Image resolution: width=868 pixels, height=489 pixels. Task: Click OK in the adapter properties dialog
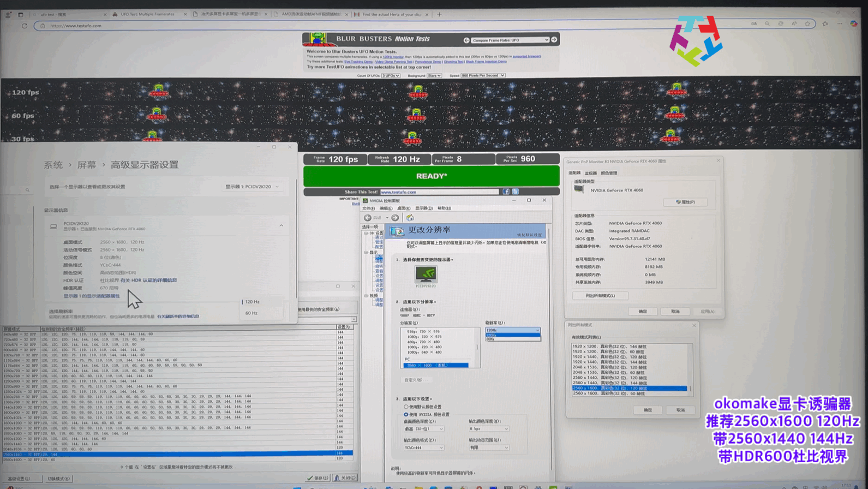pyautogui.click(x=643, y=311)
